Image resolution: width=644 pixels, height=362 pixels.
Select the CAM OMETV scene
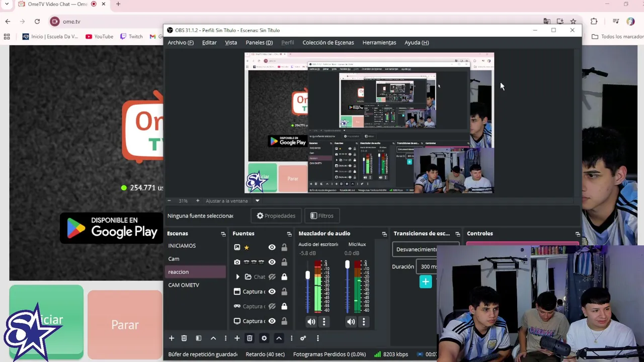196,285
